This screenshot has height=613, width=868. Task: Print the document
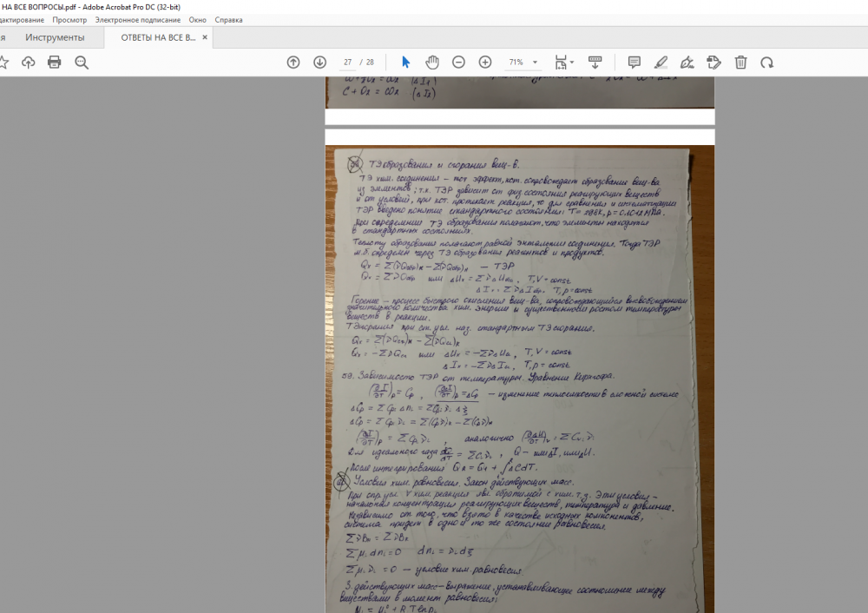pyautogui.click(x=54, y=62)
